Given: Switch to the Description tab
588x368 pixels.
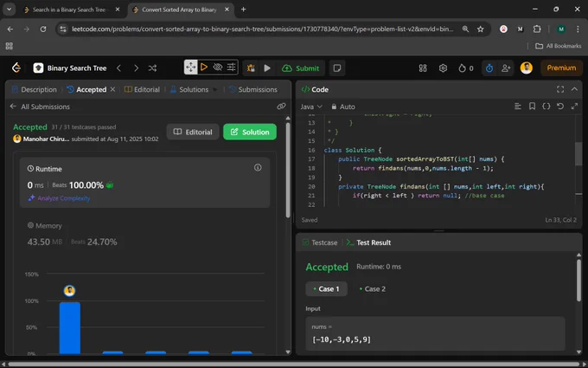Looking at the screenshot, I should tap(34, 89).
